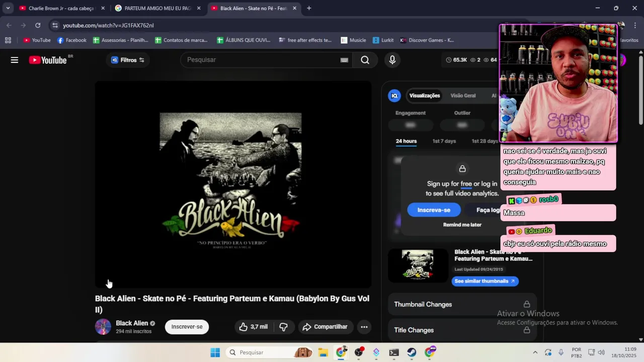Click Remind me later
This screenshot has height=362, width=644.
point(462,225)
